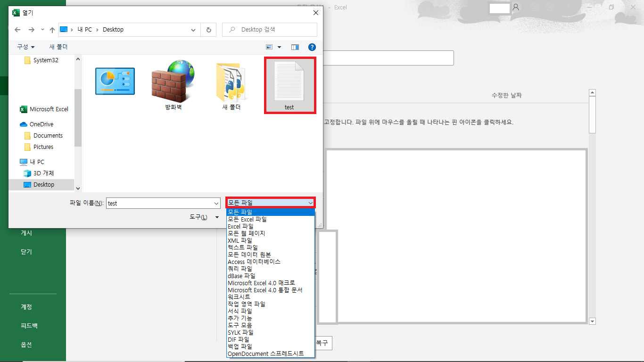Select the test file

click(289, 85)
